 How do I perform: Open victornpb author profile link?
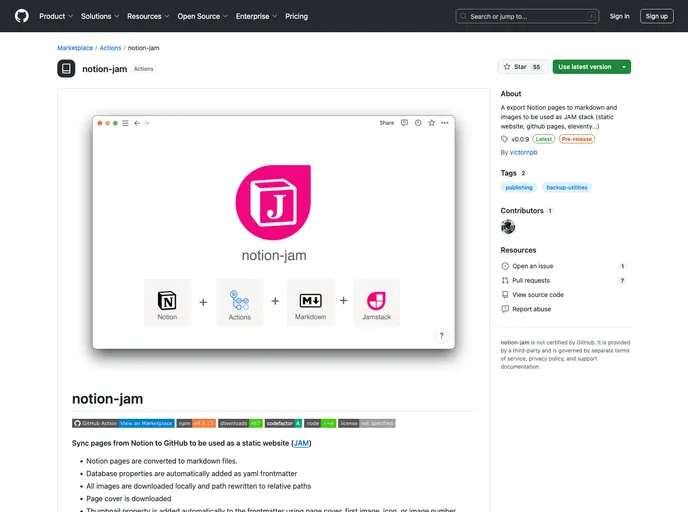click(523, 152)
